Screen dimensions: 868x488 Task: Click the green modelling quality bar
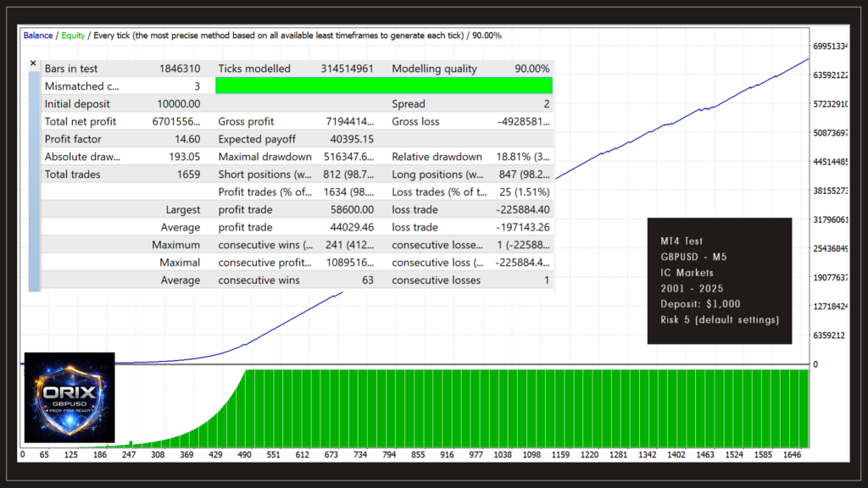click(384, 86)
